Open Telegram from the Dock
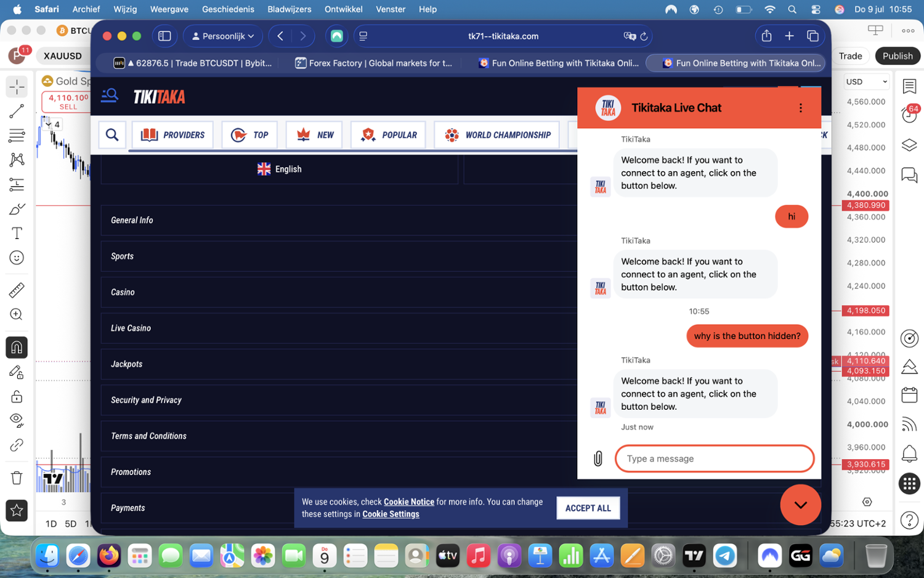Screen dimensions: 924x578 tap(725, 556)
